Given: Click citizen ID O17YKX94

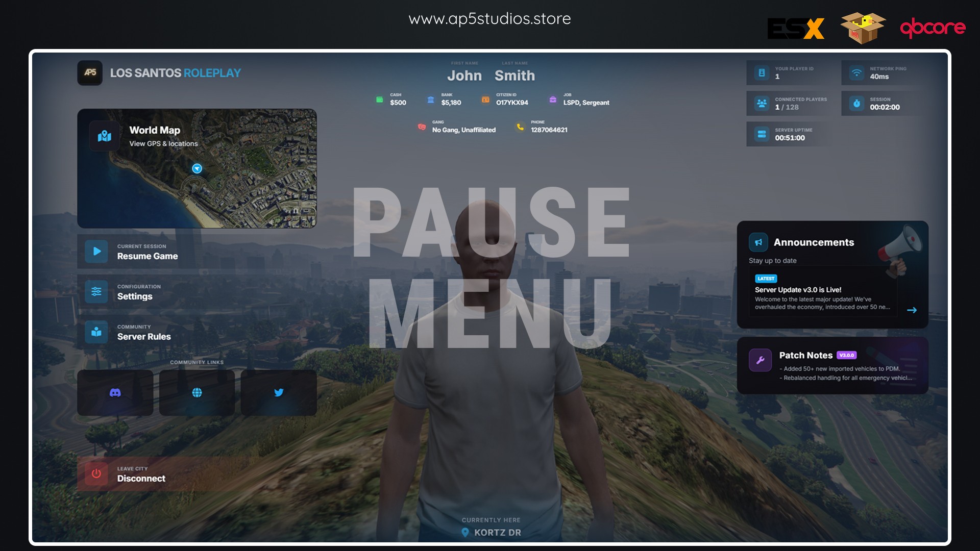Looking at the screenshot, I should tap(512, 103).
